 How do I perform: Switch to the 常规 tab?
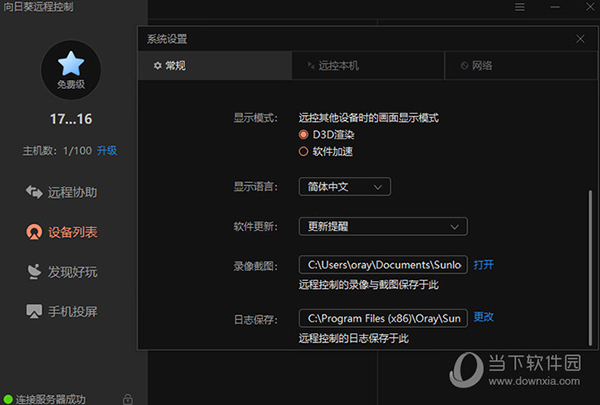215,65
